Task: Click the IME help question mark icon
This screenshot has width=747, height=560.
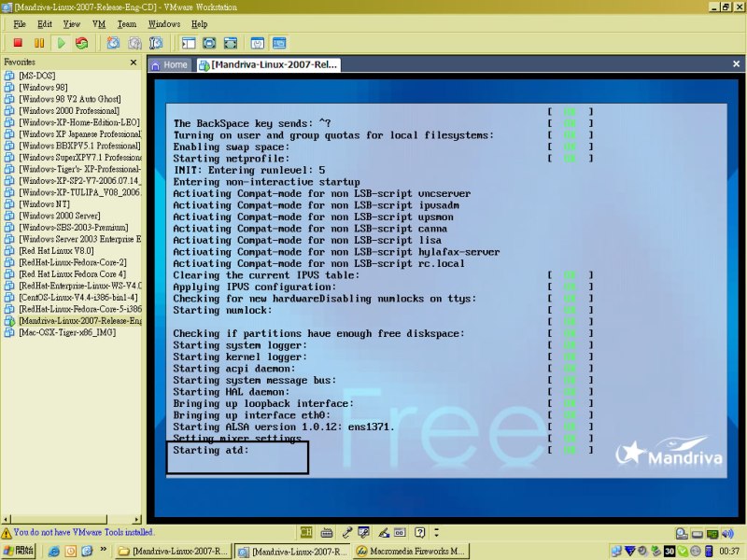Action: click(419, 532)
